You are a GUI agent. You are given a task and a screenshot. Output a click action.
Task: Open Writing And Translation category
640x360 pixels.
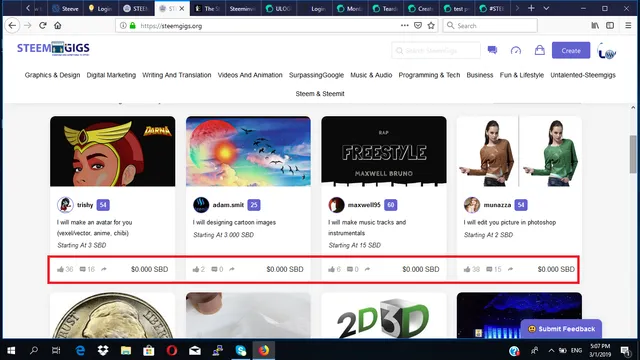[x=177, y=75]
